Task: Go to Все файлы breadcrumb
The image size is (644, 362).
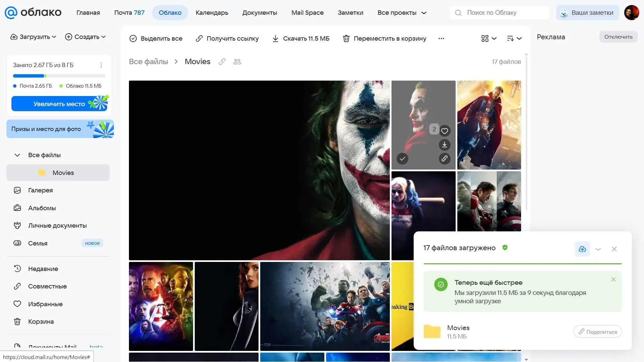Action: [x=148, y=61]
